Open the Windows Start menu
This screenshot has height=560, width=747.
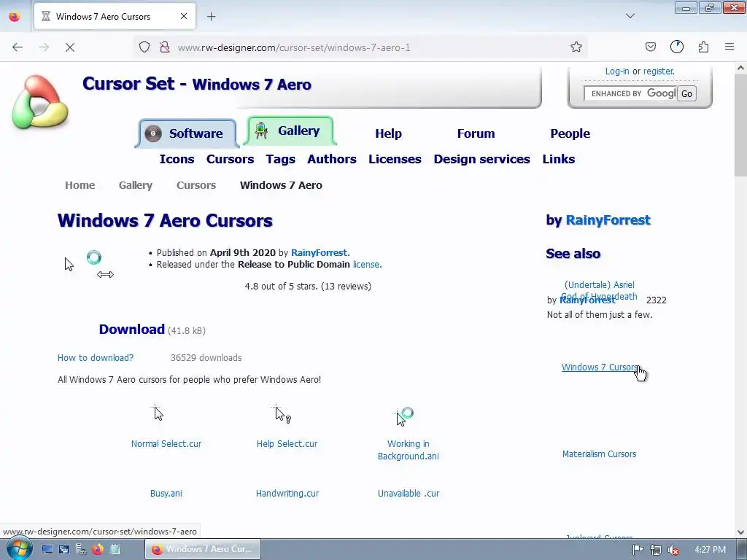(x=18, y=549)
